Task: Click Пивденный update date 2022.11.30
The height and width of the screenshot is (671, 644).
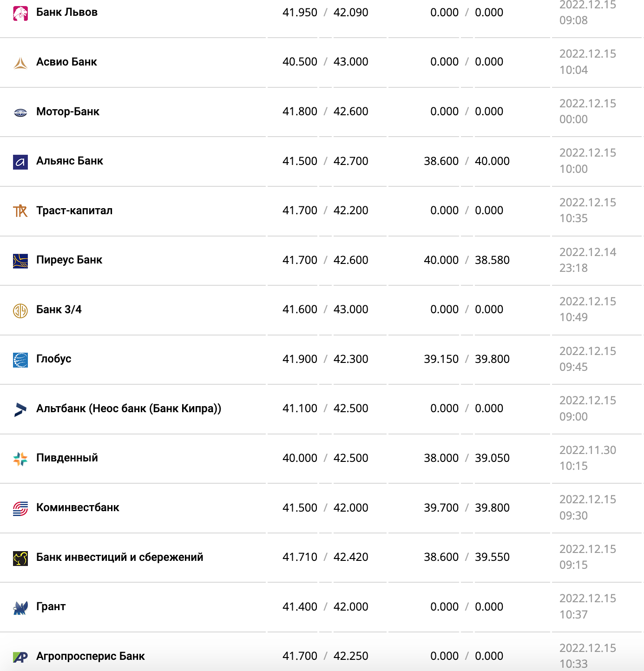Action: coord(587,450)
